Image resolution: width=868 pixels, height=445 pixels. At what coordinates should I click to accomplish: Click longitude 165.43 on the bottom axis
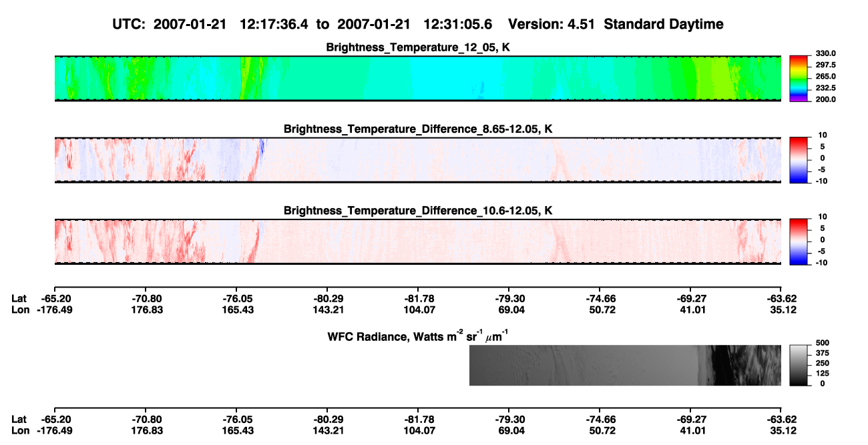pyautogui.click(x=236, y=430)
